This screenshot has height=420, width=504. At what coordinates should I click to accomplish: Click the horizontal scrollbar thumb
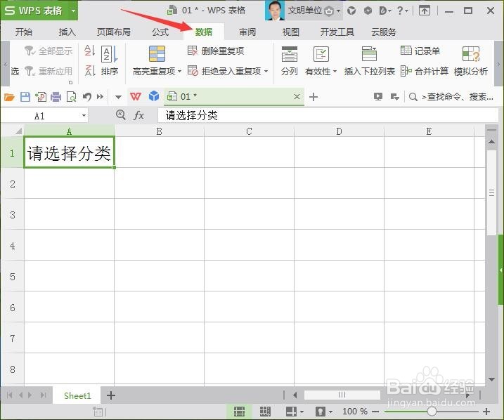342,395
